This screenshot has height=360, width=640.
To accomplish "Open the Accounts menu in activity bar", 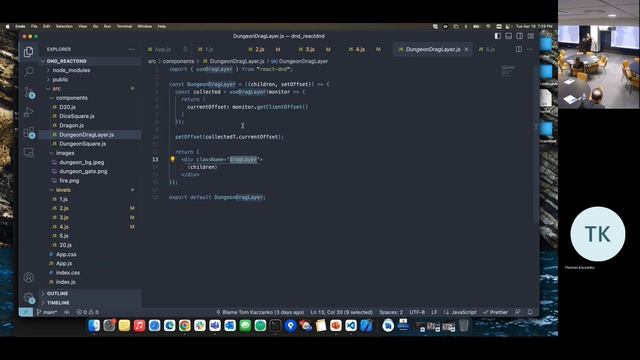I will (29, 277).
